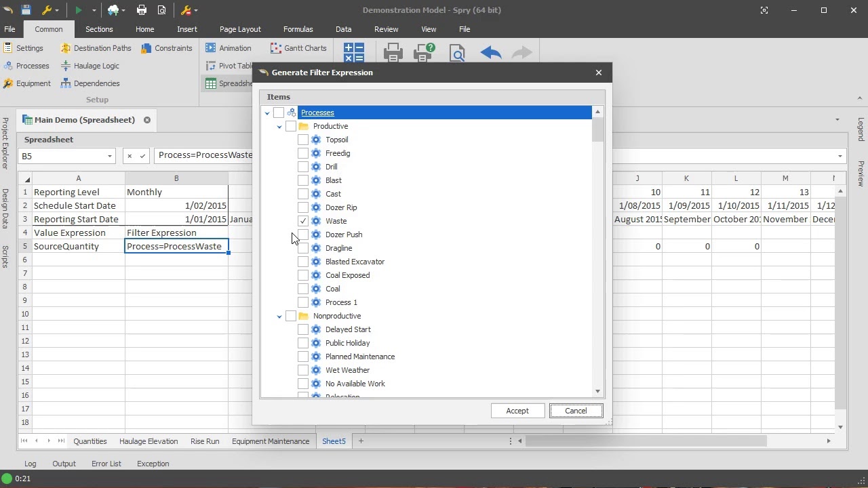Select cell A5 SourceQuantity
868x488 pixels.
click(78, 246)
